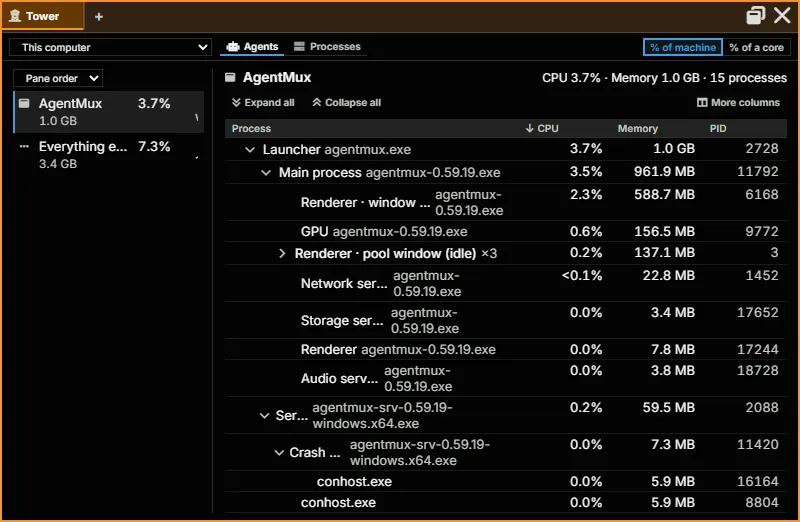Click AgentMux sidebar window icon
Screen dimensions: 800x522
click(24, 104)
